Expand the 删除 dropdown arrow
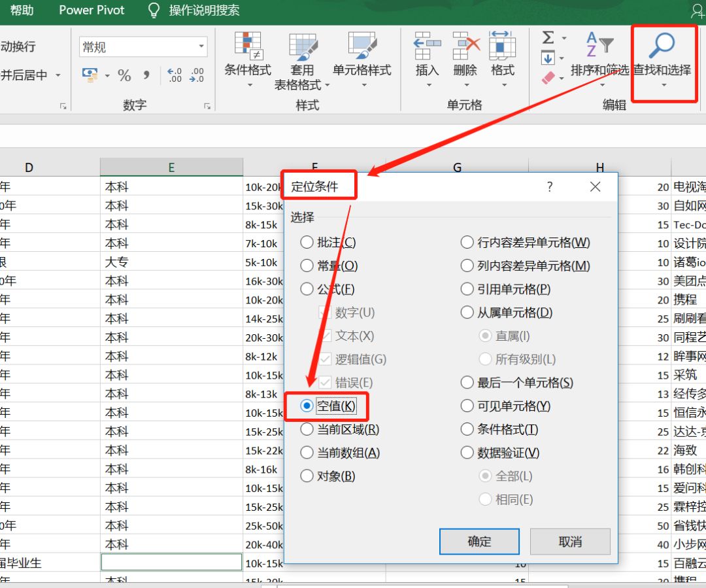The height and width of the screenshot is (588, 706). 467,85
